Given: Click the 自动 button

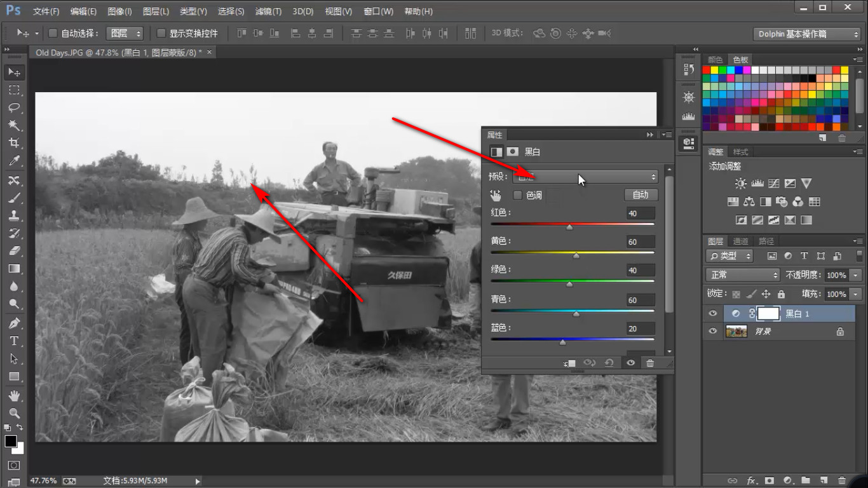Looking at the screenshot, I should 641,195.
